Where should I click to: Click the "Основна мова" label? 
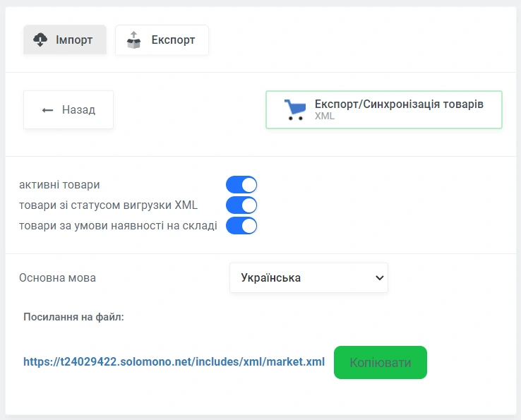coord(57,277)
